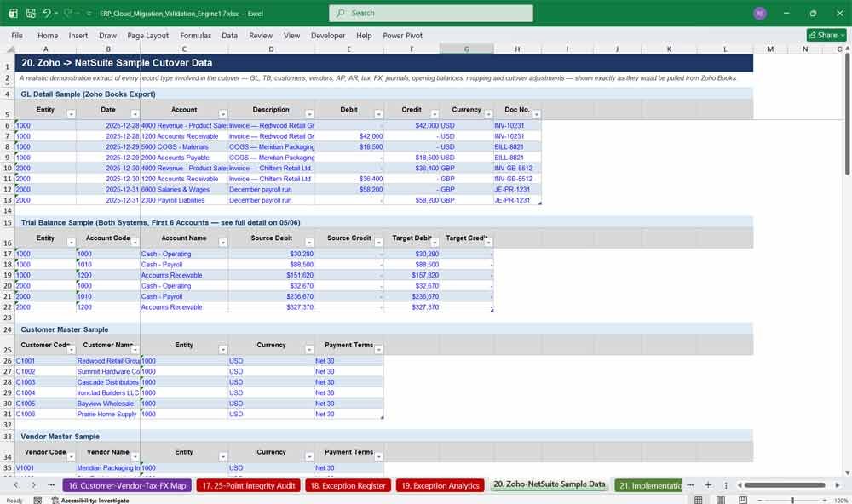This screenshot has height=504, width=852.
Task: Click the next sheet navigation arrow
Action: click(x=34, y=485)
